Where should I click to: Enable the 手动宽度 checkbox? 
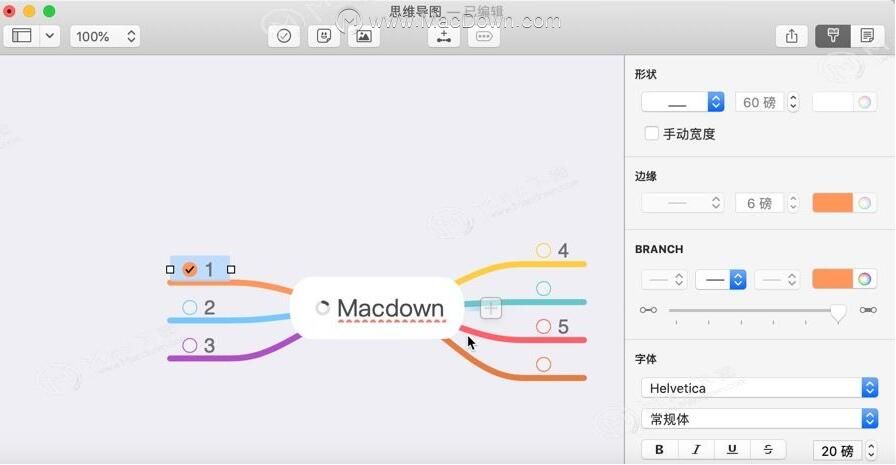click(651, 133)
